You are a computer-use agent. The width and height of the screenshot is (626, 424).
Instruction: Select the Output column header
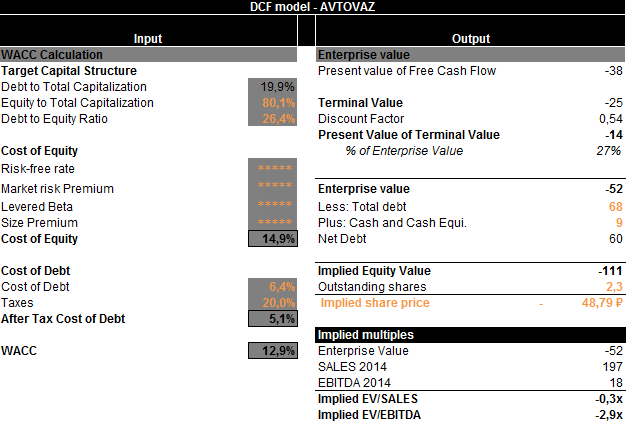point(470,38)
